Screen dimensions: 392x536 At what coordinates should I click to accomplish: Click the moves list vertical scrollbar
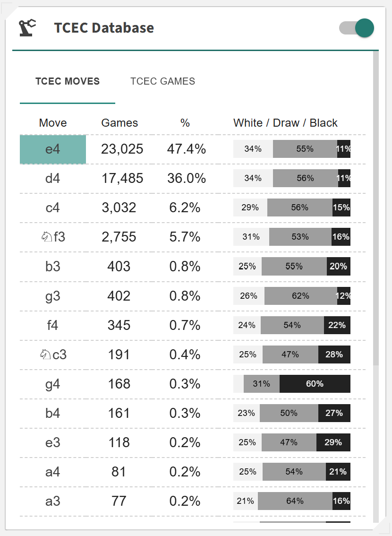pyautogui.click(x=375, y=208)
